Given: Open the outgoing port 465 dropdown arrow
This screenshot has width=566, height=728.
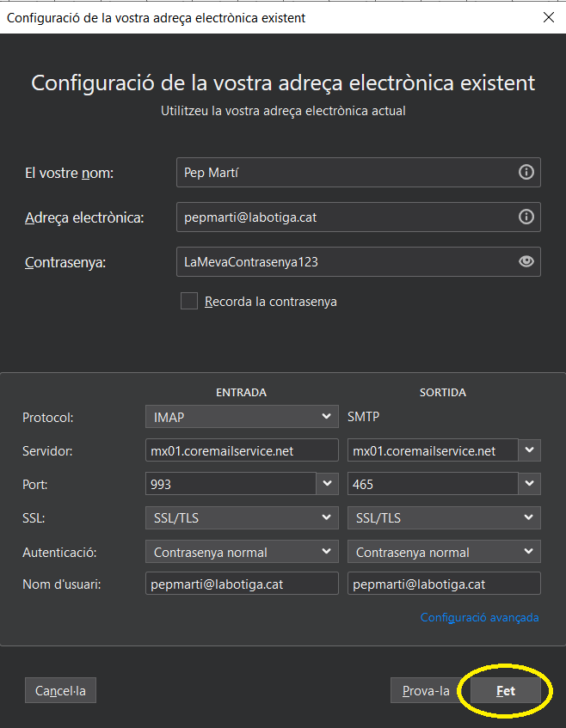Looking at the screenshot, I should [x=529, y=483].
